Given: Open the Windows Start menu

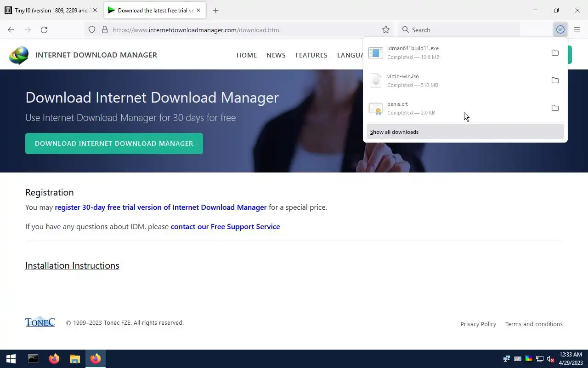Looking at the screenshot, I should point(11,359).
